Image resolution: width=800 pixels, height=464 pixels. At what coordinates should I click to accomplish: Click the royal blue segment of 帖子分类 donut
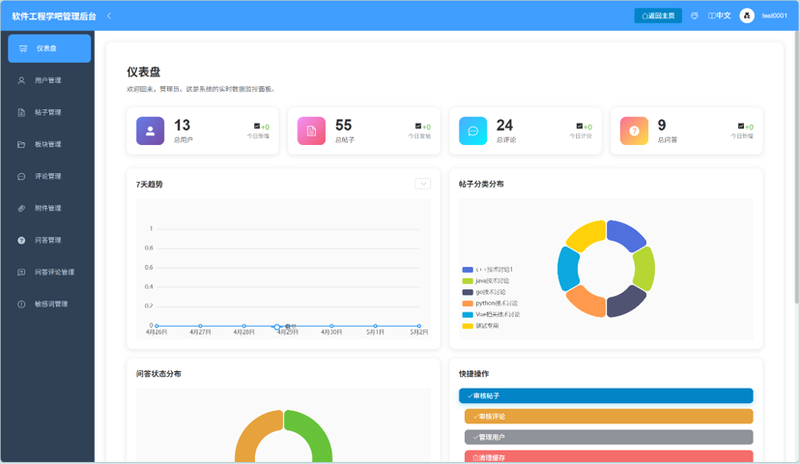tap(627, 234)
